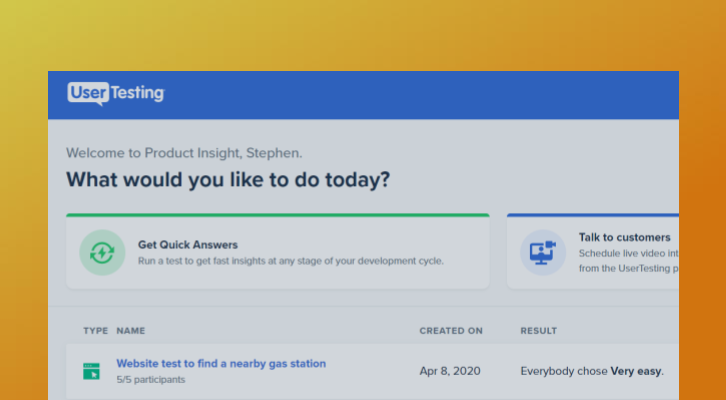Click the green Get Quick Answers icon
726x400 pixels.
pos(102,253)
